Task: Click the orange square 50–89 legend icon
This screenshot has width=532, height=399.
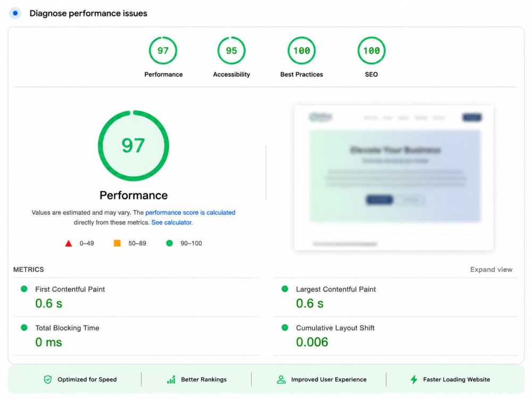Action: [117, 243]
